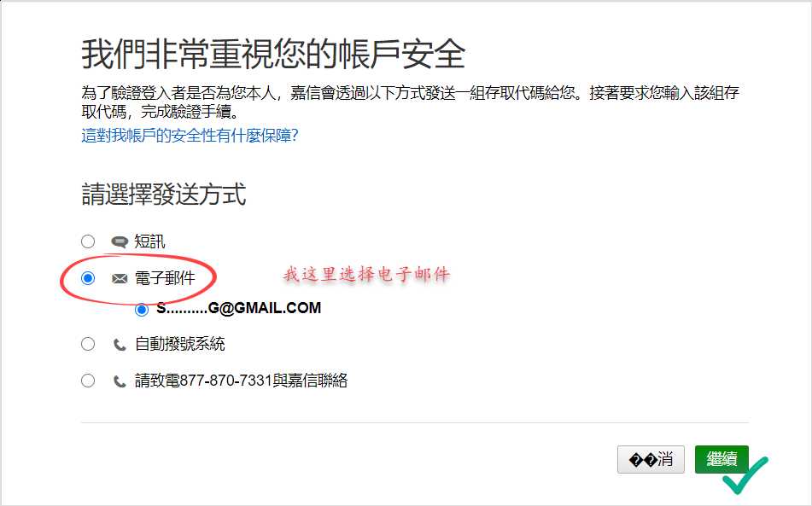The image size is (812, 506).
Task: Open the 這對我帳戶的安全性有什麼保障? link
Action: click(x=190, y=136)
